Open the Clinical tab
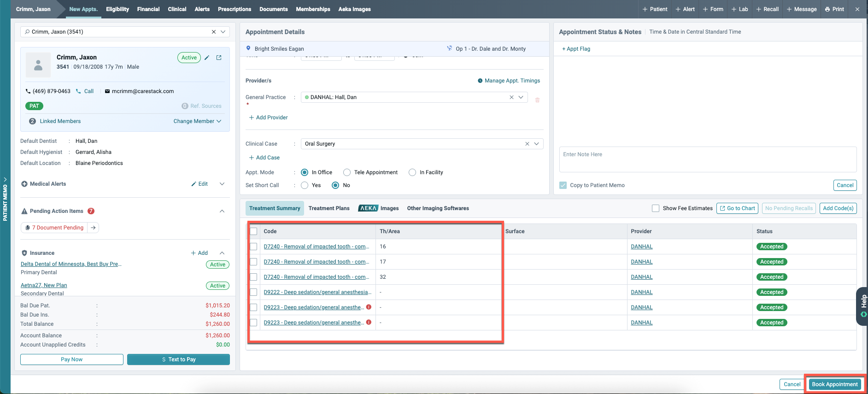 point(177,9)
